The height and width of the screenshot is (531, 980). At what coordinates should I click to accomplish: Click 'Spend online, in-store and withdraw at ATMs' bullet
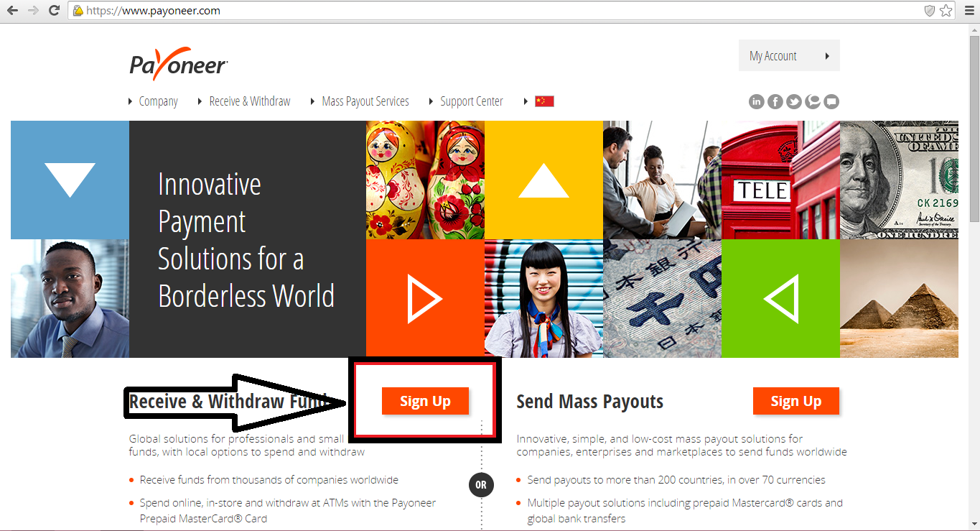(x=288, y=510)
